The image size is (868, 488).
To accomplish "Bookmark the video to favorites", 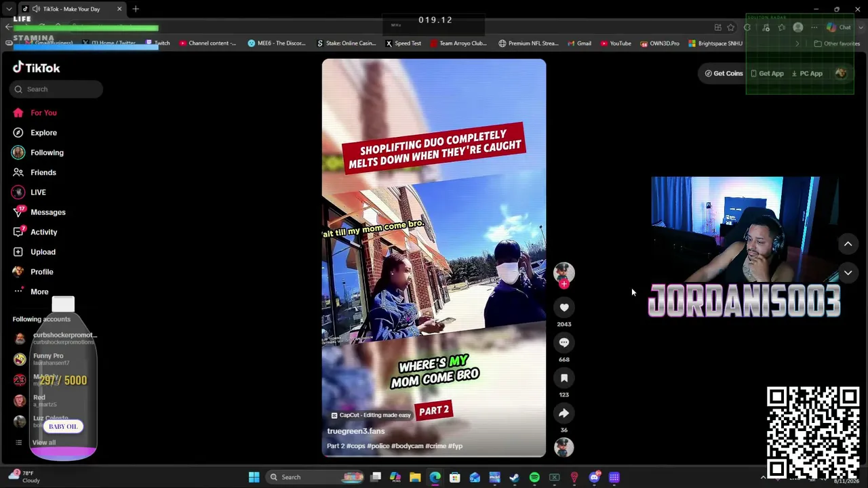I will click(x=564, y=378).
